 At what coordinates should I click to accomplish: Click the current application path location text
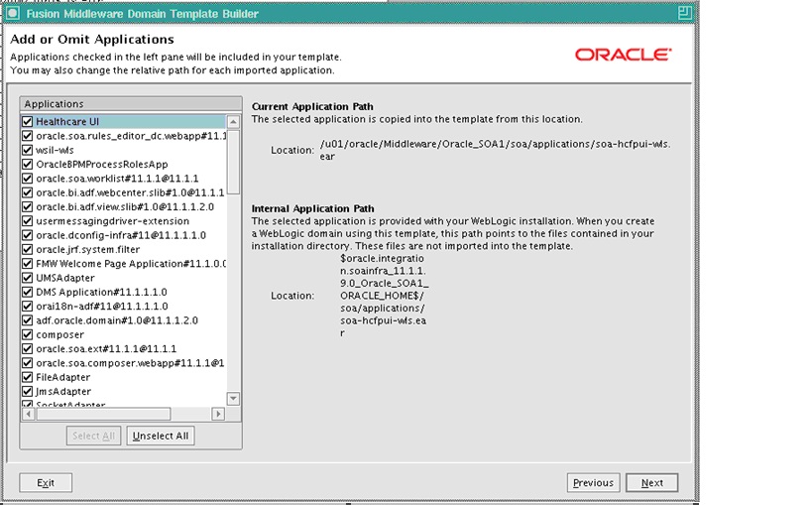(x=495, y=150)
